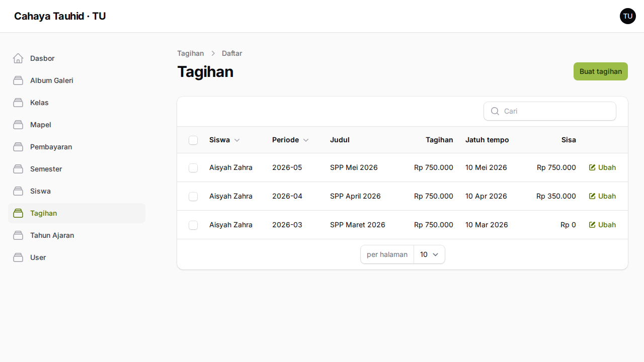
Task: Click the SPP Maret 2026 title cell
Action: click(358, 225)
